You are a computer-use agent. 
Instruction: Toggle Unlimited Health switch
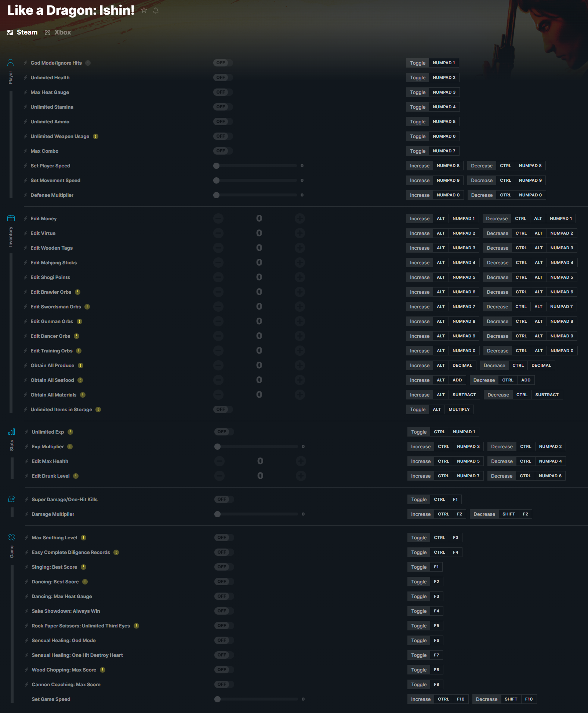tap(223, 77)
